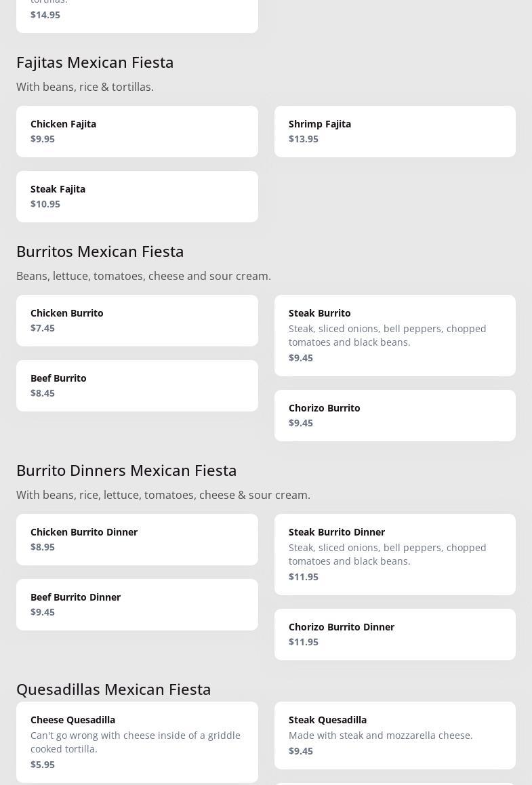Click the Cheese Quesadilla description text
This screenshot has height=785, width=532.
coord(136,742)
